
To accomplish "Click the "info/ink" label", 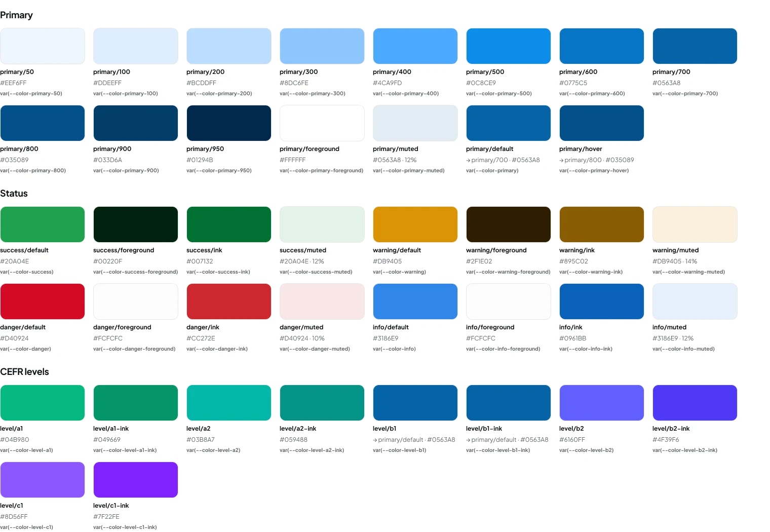I will coord(571,327).
